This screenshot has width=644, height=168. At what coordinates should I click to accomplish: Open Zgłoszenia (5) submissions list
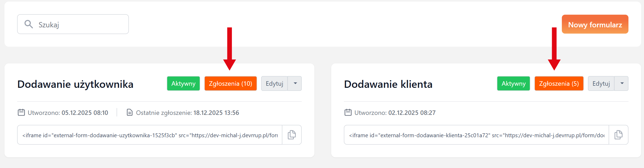pyautogui.click(x=559, y=84)
